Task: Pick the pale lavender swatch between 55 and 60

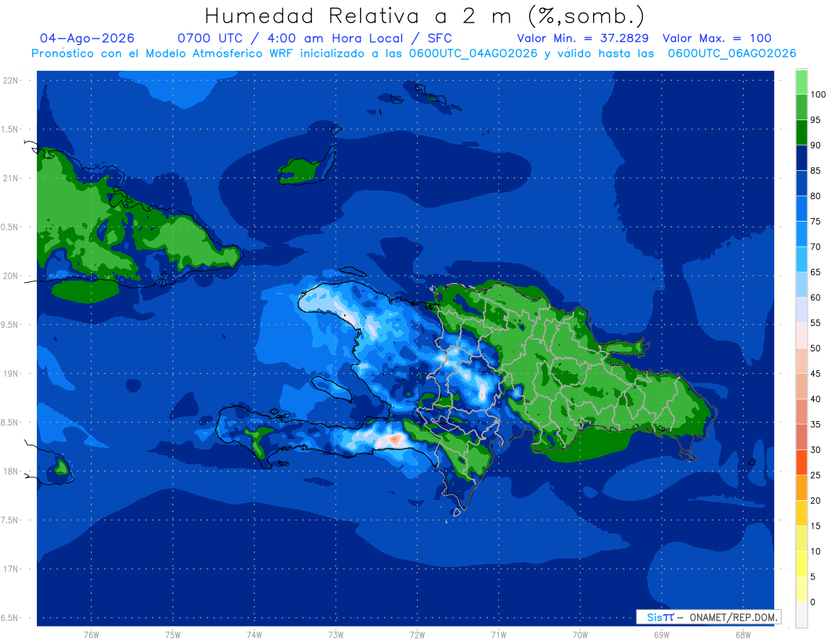Action: [801, 311]
